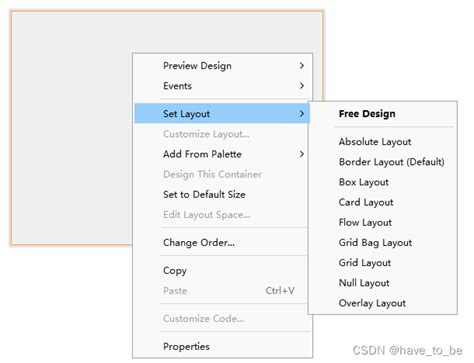Viewport: 474px width, 363px height.
Task: Select Overlay Layout
Action: [x=372, y=303]
